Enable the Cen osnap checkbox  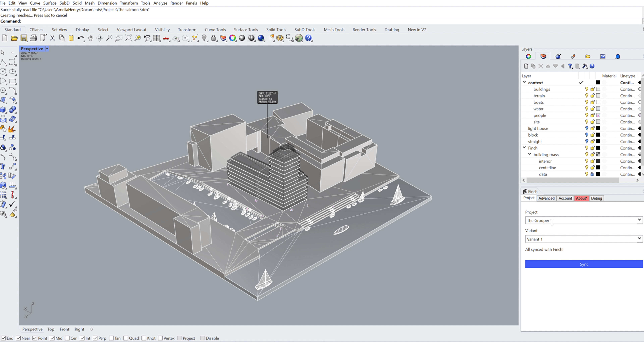(67, 338)
